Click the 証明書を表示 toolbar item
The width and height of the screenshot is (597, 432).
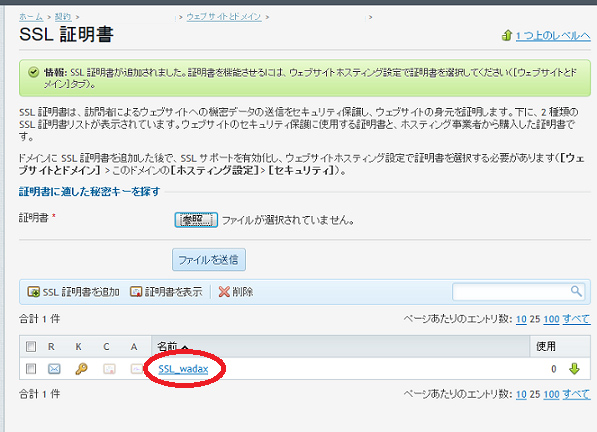pos(166,292)
